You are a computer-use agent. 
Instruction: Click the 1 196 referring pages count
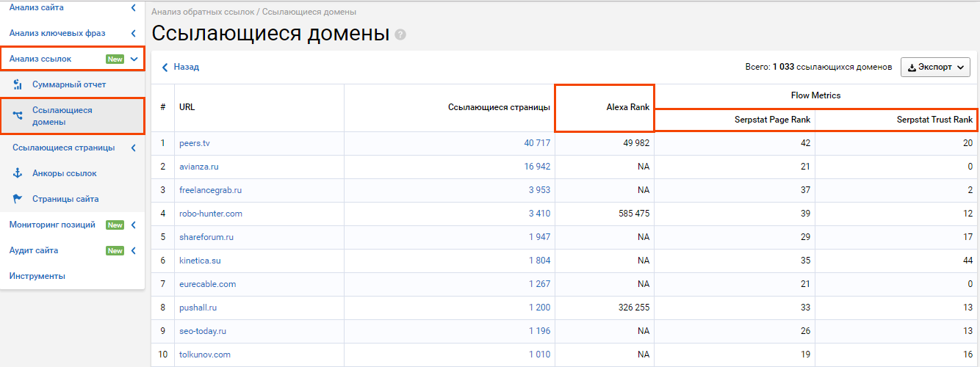pos(539,331)
